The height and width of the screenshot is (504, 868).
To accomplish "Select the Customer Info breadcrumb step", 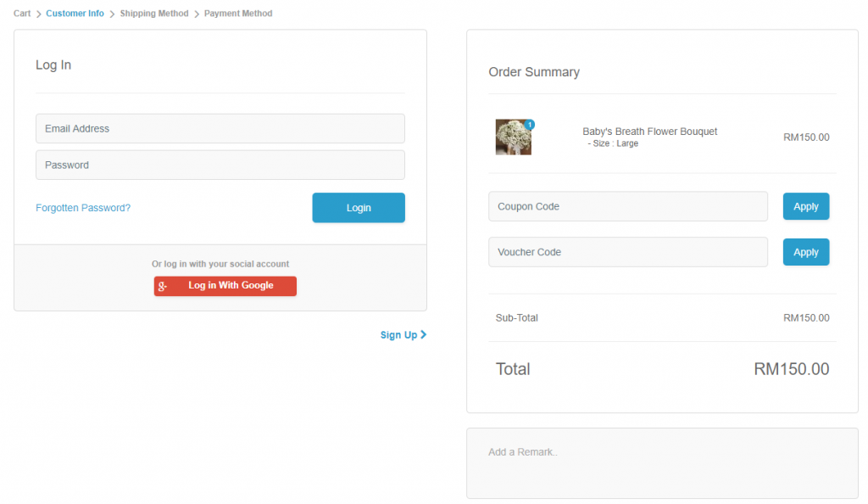I will coord(75,13).
